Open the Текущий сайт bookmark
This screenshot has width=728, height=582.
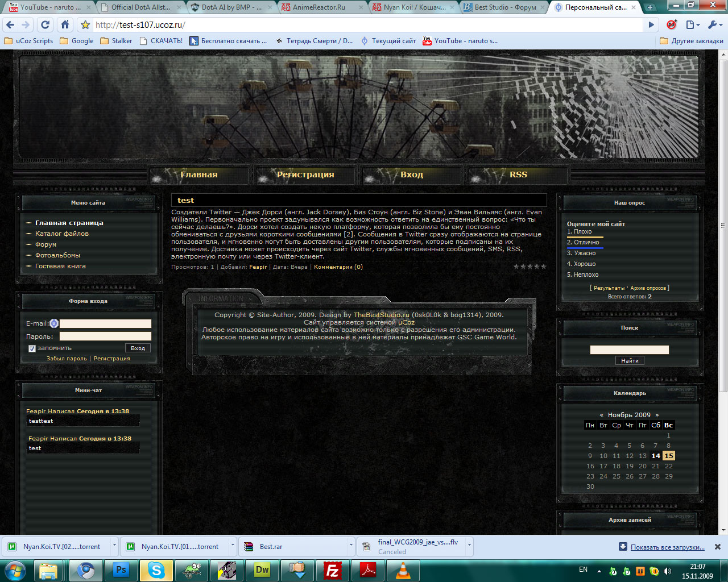pyautogui.click(x=388, y=41)
